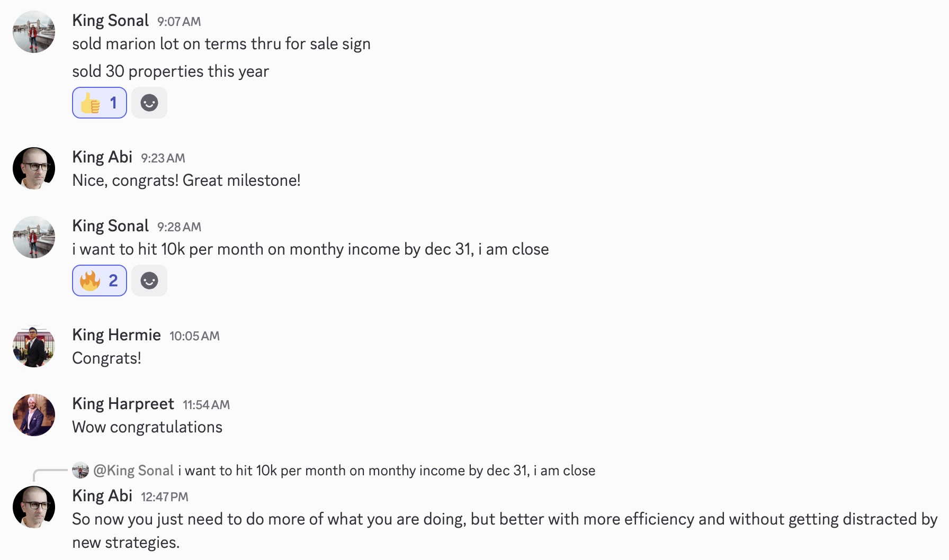
Task: Click King Abi username at 9:23 AM
Action: coord(102,157)
